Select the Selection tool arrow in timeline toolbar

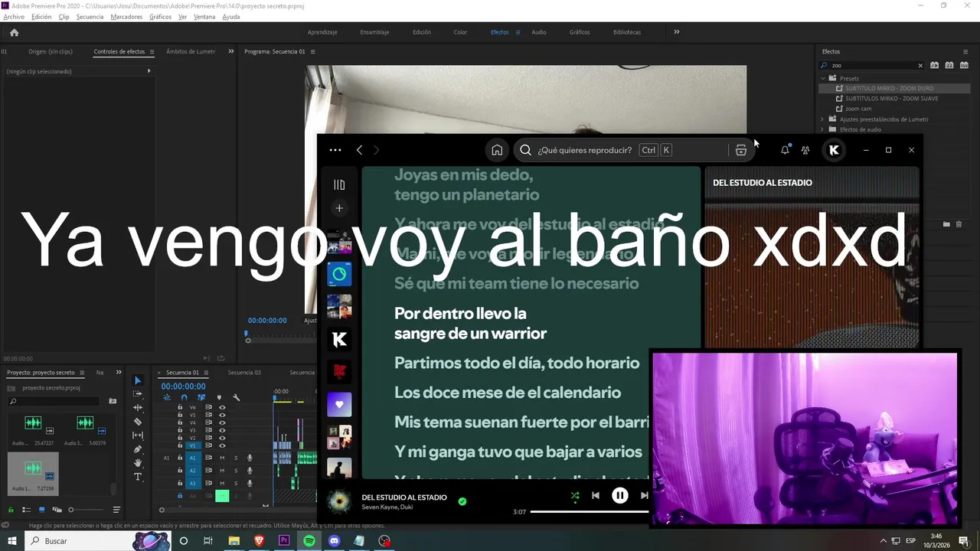click(138, 380)
